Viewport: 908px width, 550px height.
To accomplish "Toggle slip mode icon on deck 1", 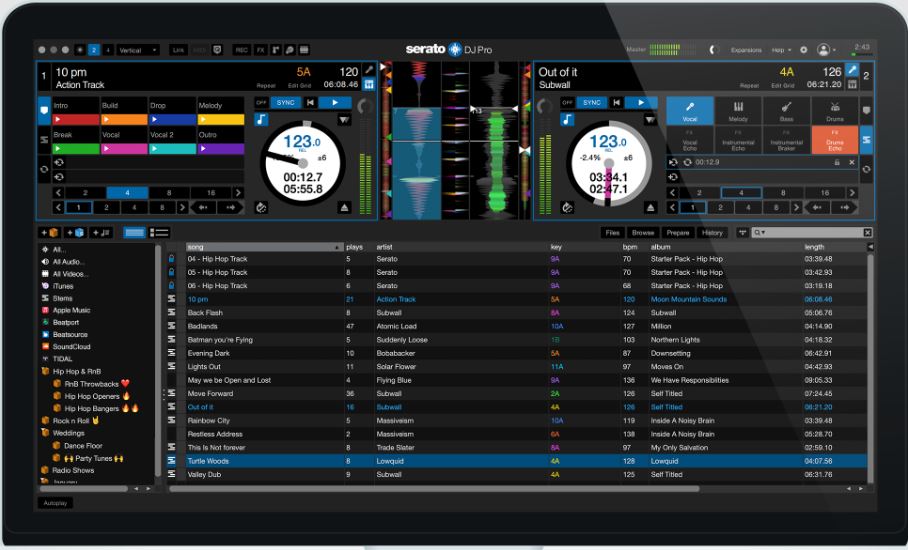I will (x=261, y=207).
